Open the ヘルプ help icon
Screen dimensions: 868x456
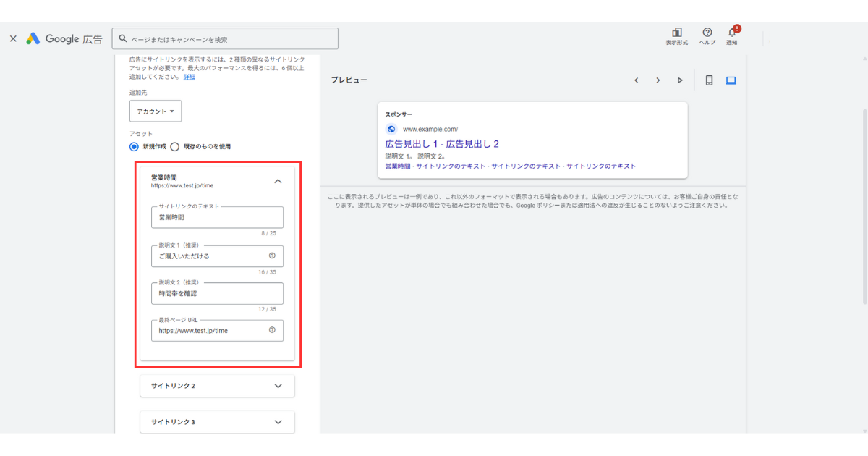click(x=707, y=36)
